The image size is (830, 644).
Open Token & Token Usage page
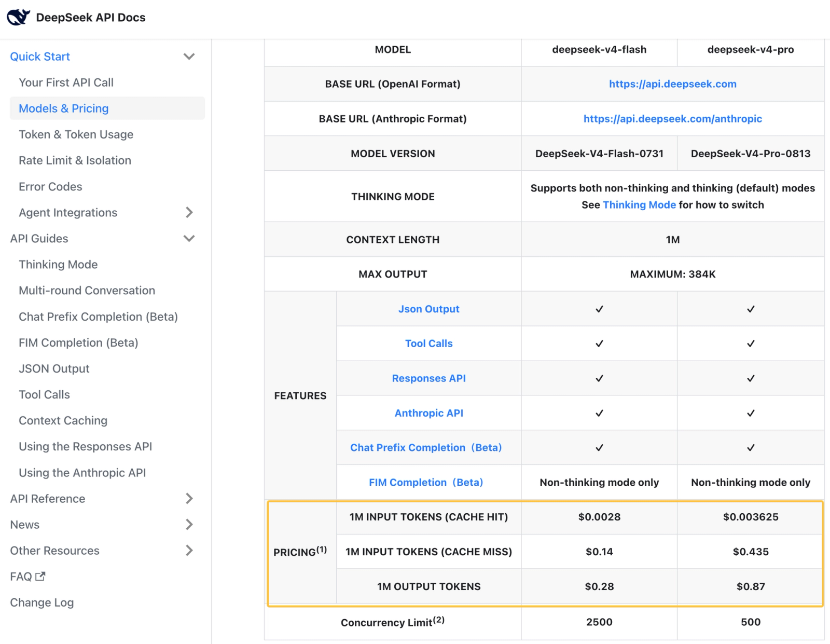tap(76, 134)
